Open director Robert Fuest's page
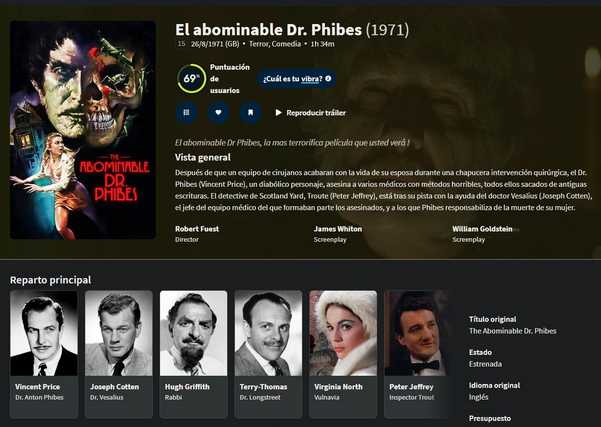This screenshot has height=427, width=601. point(197,229)
